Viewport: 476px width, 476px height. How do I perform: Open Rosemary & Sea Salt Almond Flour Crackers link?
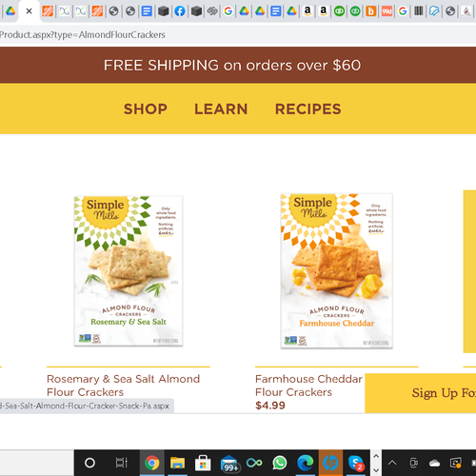click(x=123, y=386)
